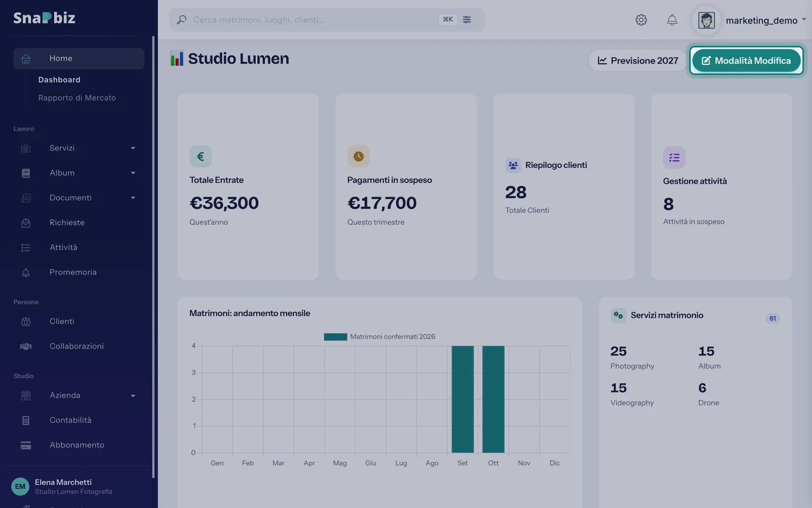The width and height of the screenshot is (812, 508).
Task: Click the card icon next to Abbonamento
Action: pyautogui.click(x=26, y=446)
